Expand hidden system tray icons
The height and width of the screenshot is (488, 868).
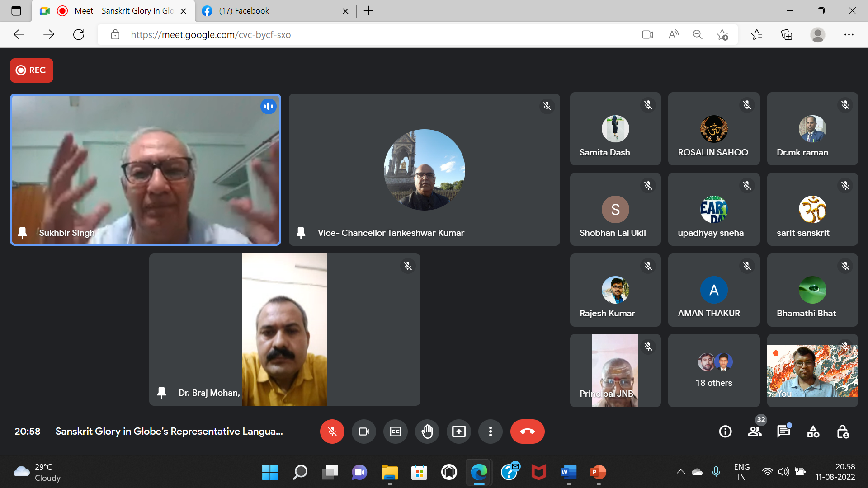click(680, 472)
